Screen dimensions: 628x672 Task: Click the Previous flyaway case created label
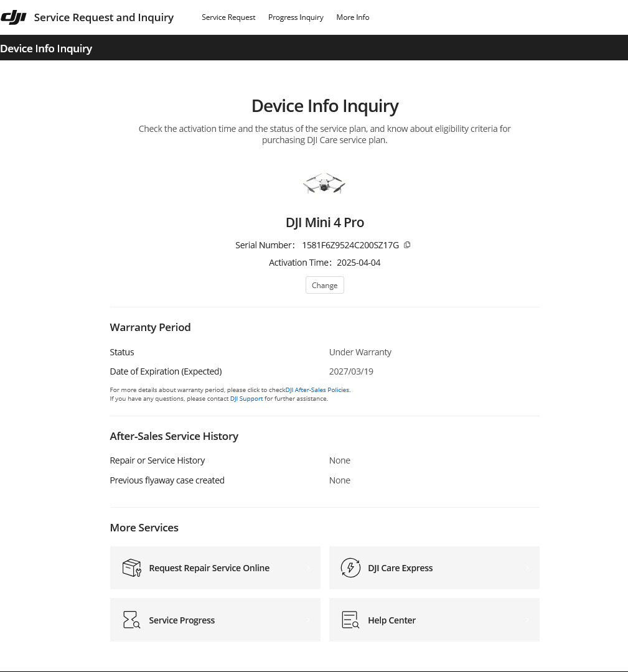(x=167, y=480)
